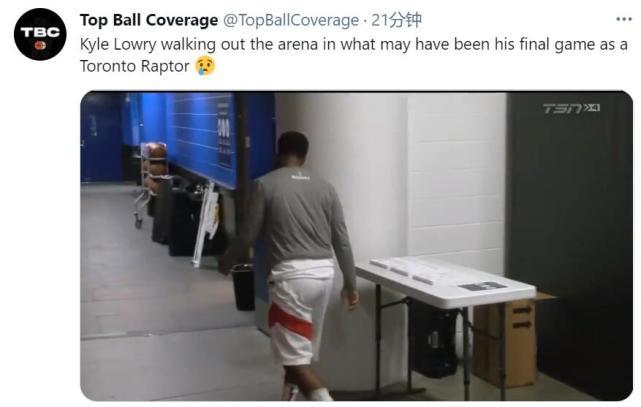Click the words Toronto Raptor in tweet
Image resolution: width=641 pixels, height=407 pixels.
[135, 66]
